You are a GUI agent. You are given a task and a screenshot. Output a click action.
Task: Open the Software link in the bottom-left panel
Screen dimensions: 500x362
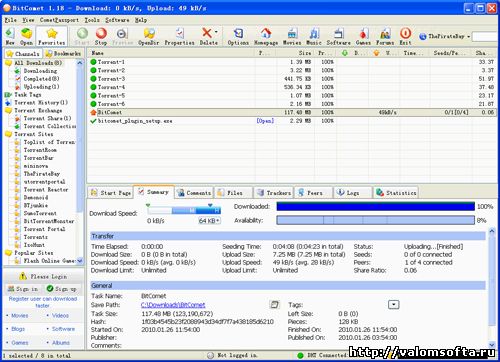click(x=63, y=329)
